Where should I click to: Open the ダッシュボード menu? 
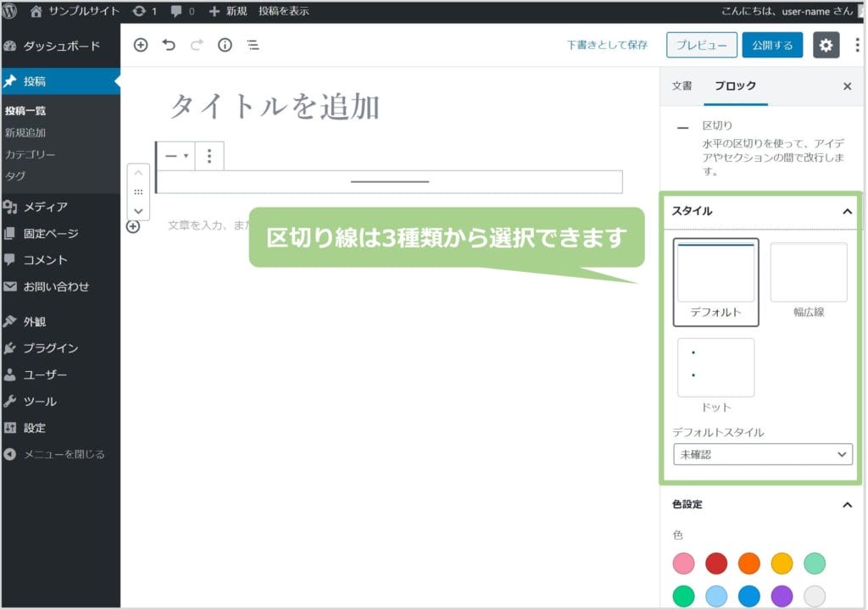[60, 46]
